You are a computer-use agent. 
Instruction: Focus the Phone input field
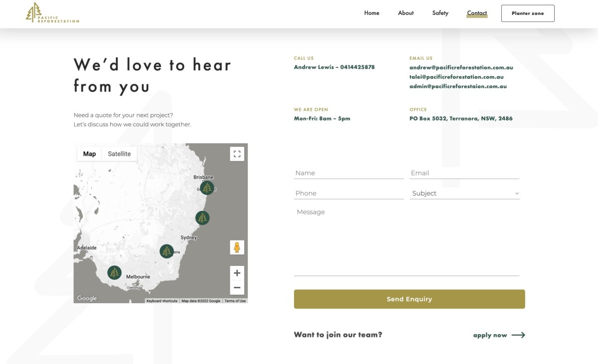click(349, 193)
